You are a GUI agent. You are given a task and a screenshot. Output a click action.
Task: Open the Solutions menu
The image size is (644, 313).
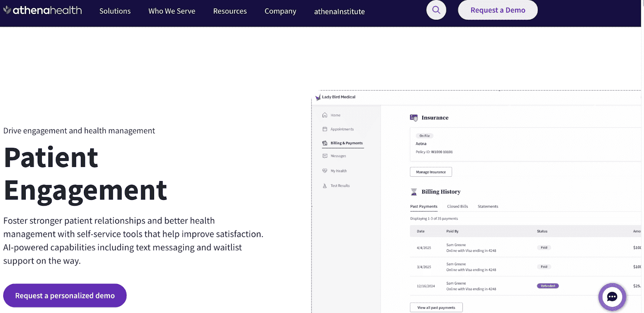tap(115, 11)
